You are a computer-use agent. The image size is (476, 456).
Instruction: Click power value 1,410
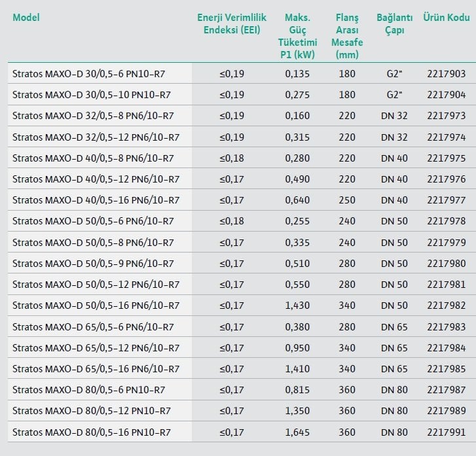pyautogui.click(x=297, y=368)
